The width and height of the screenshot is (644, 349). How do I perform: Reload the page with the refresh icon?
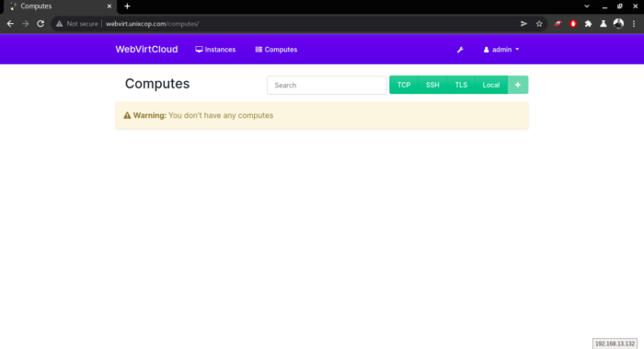tap(40, 24)
